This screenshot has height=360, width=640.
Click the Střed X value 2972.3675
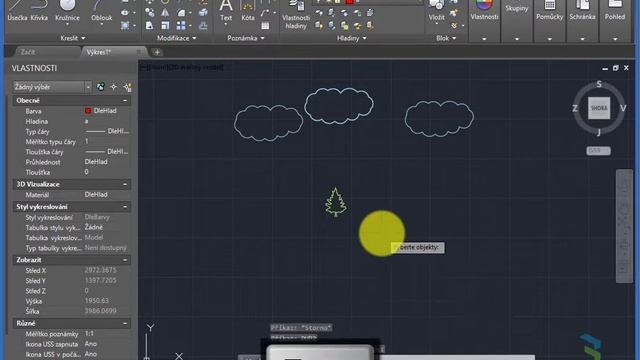coord(100,270)
